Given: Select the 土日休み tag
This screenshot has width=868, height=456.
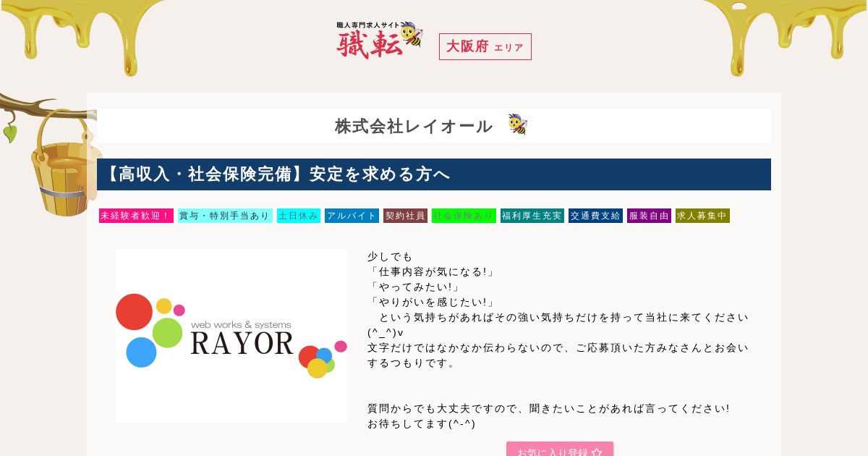Looking at the screenshot, I should [299, 216].
